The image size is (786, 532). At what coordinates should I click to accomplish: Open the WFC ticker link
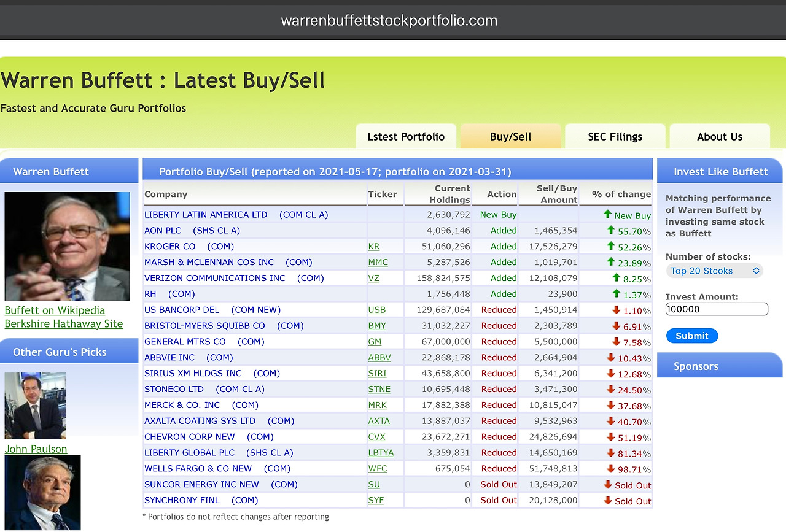click(378, 470)
